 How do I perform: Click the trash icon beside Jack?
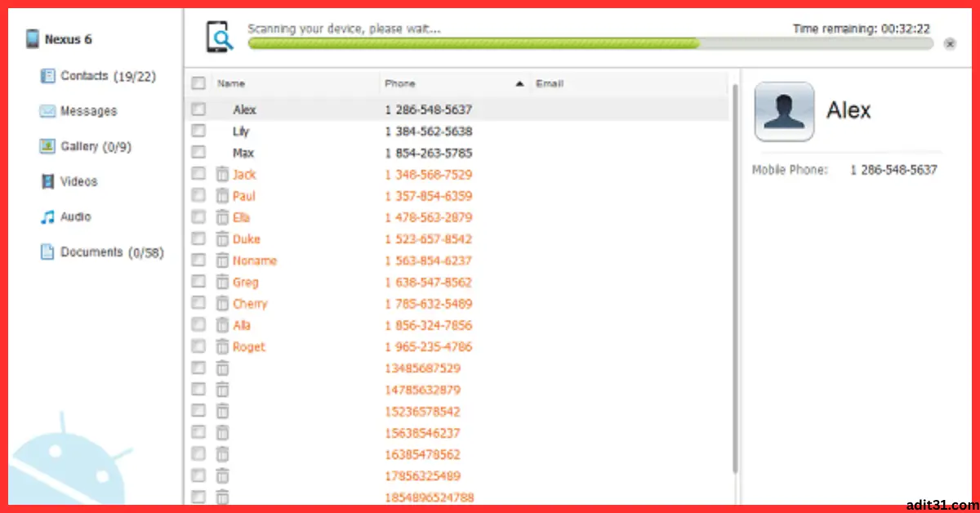point(222,174)
